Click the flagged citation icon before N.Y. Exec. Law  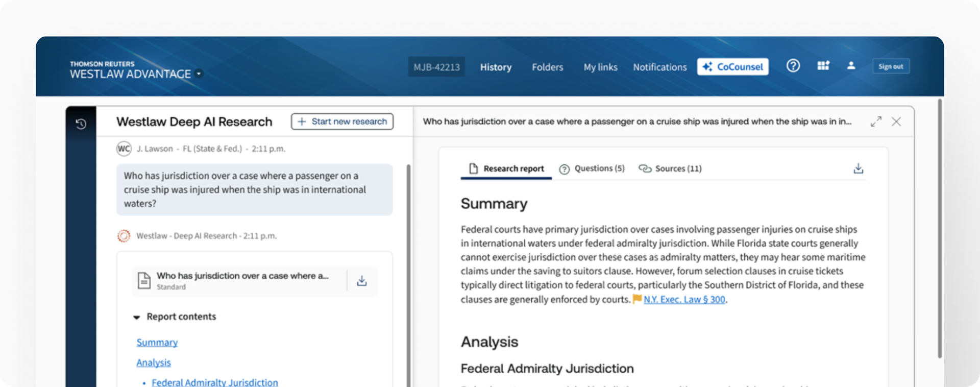click(x=637, y=299)
